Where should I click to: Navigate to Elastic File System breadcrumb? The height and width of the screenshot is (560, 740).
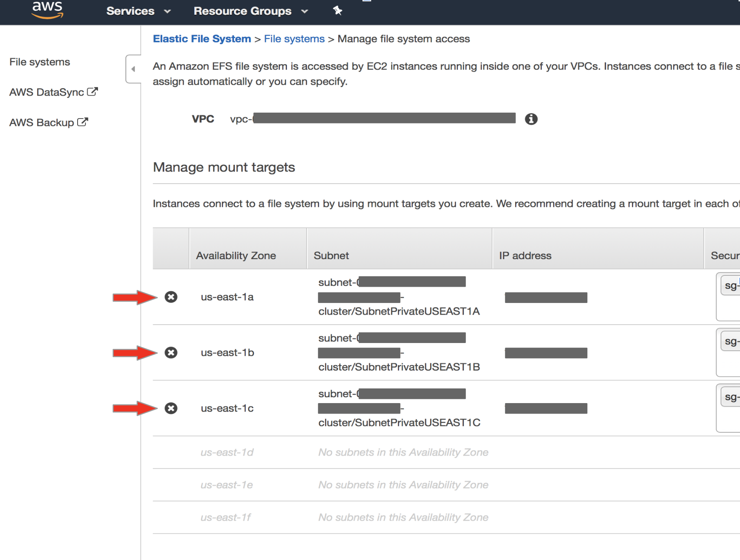pyautogui.click(x=202, y=38)
